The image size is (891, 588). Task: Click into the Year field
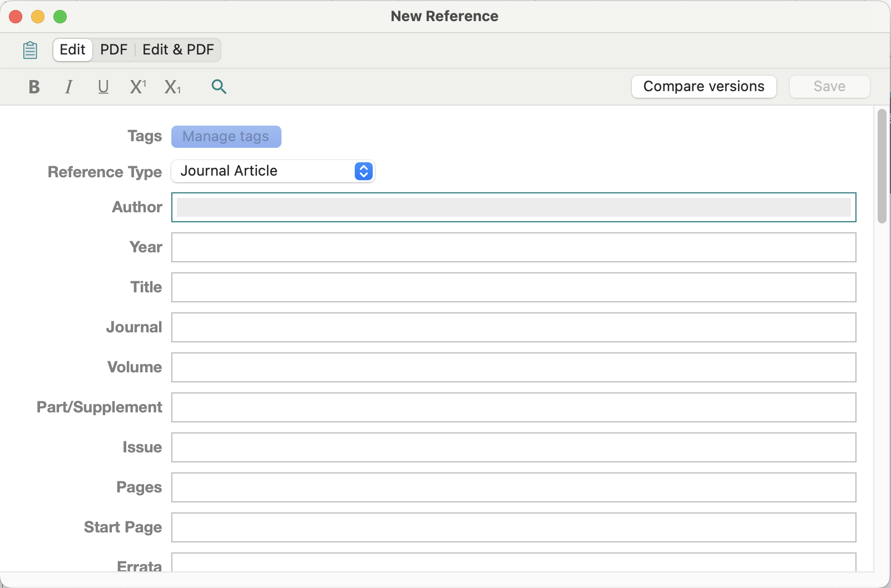(513, 247)
